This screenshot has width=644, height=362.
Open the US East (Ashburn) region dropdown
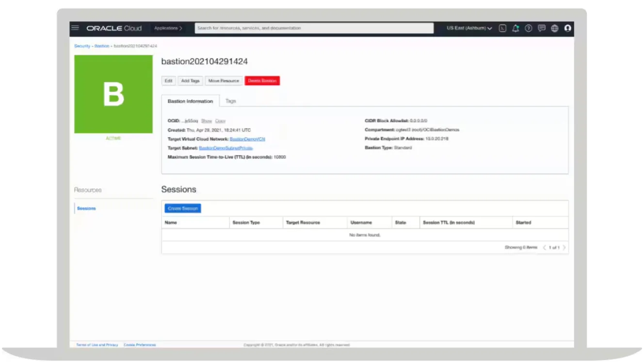[x=469, y=28]
